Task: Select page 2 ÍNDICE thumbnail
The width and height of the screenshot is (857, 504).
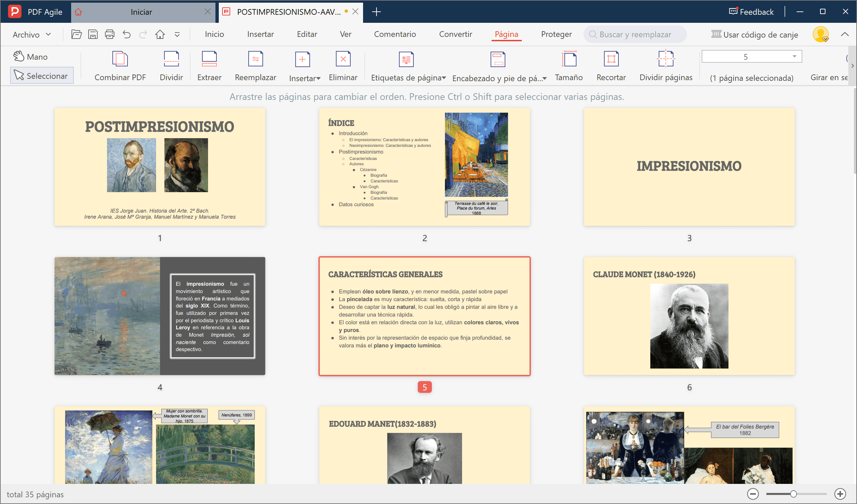Action: 424,167
